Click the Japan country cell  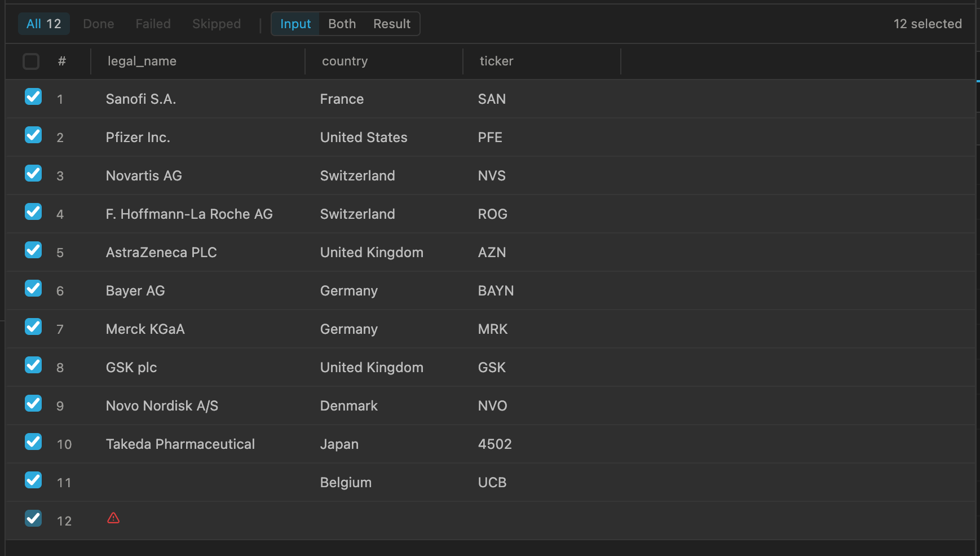339,444
